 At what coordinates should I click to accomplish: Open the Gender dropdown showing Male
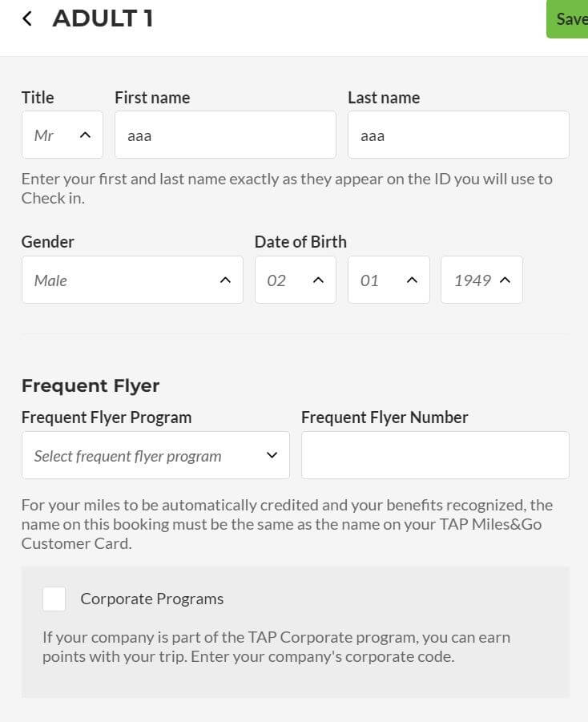[x=133, y=280]
